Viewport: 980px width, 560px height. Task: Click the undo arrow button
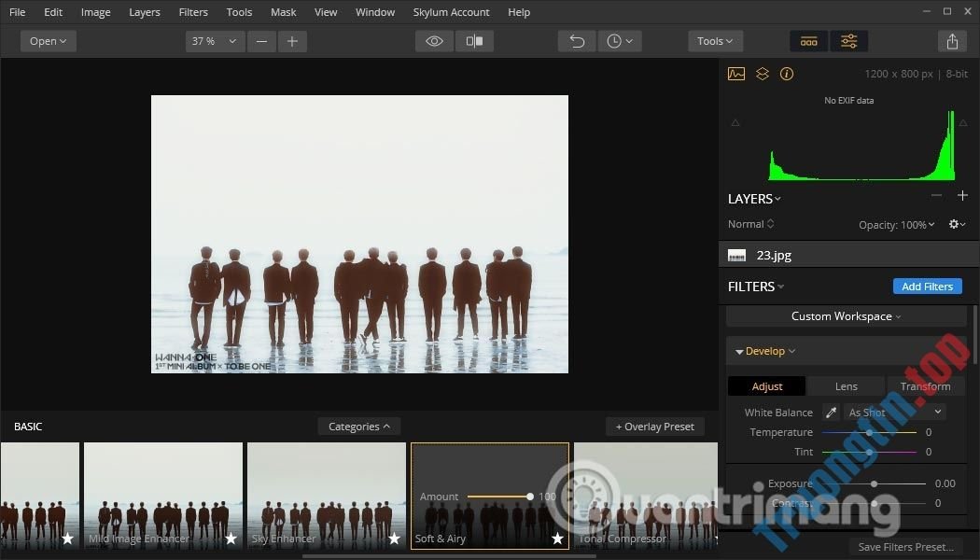click(x=577, y=41)
